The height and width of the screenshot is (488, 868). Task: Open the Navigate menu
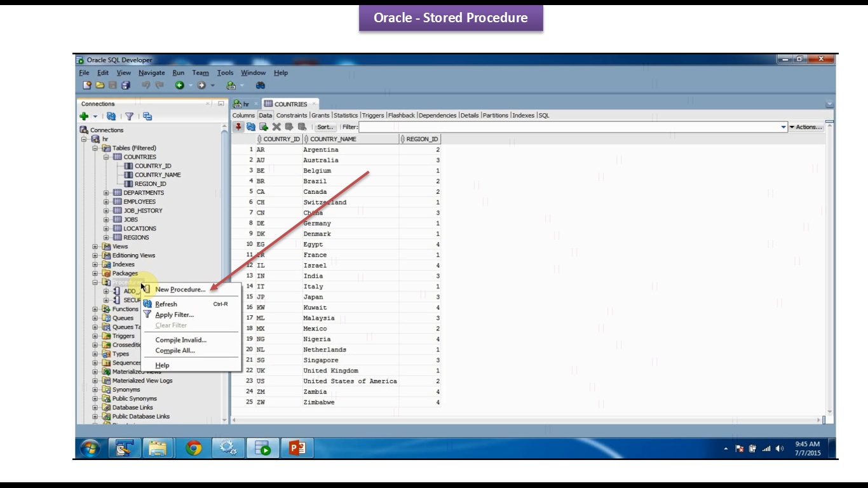(x=152, y=72)
